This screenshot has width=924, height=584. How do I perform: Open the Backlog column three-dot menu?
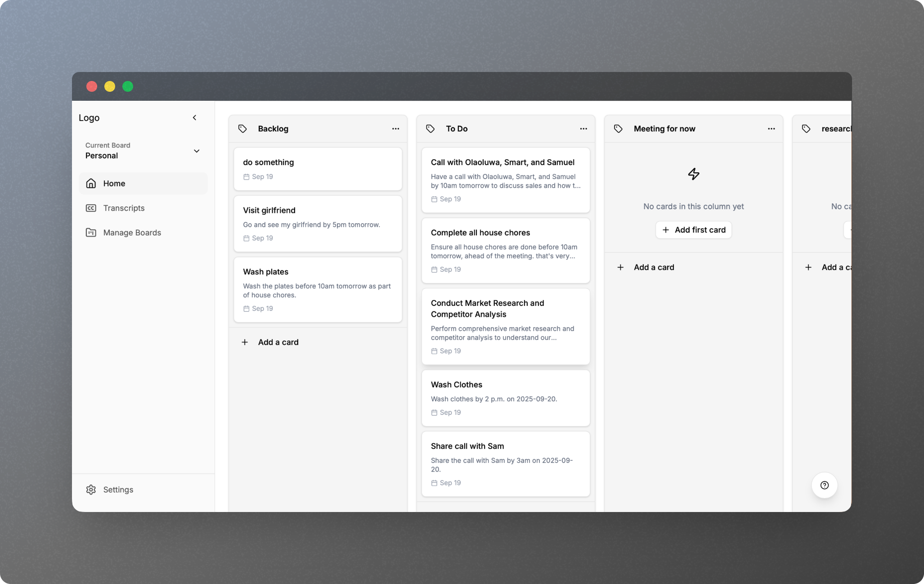395,129
